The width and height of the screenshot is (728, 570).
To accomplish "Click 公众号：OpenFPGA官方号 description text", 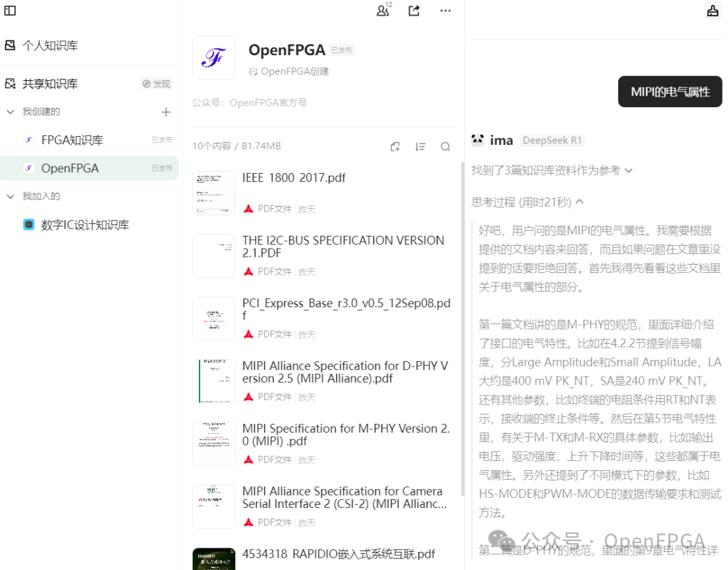I will pos(249,102).
